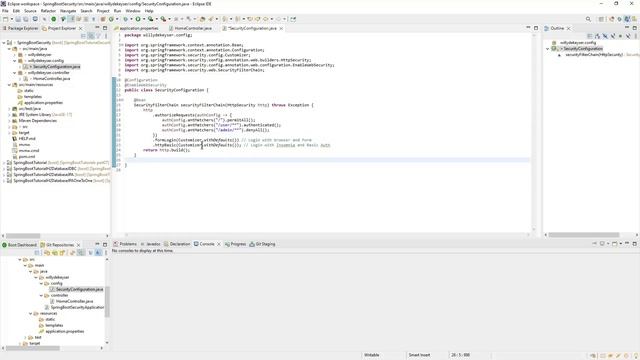640x360 pixels.
Task: Click the Debug bug icon in toolbar
Action: 126,19
